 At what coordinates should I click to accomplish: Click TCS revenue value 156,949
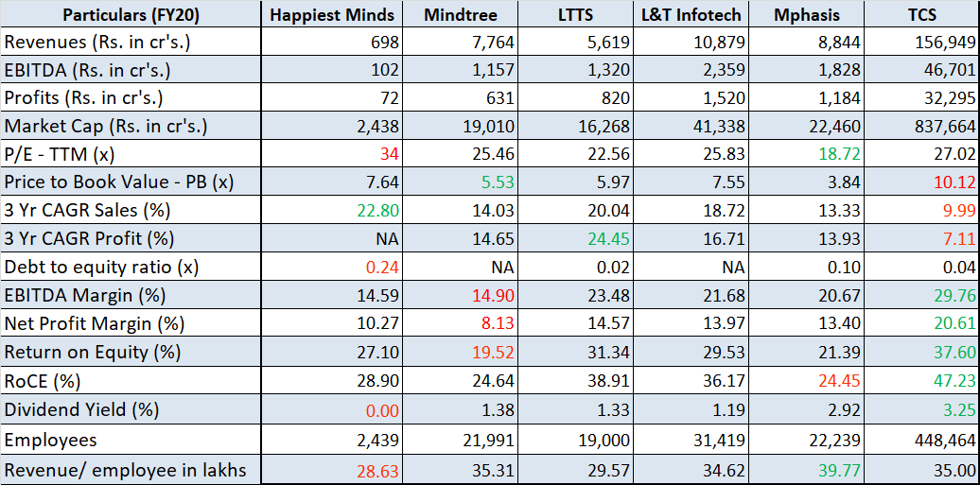(x=941, y=43)
